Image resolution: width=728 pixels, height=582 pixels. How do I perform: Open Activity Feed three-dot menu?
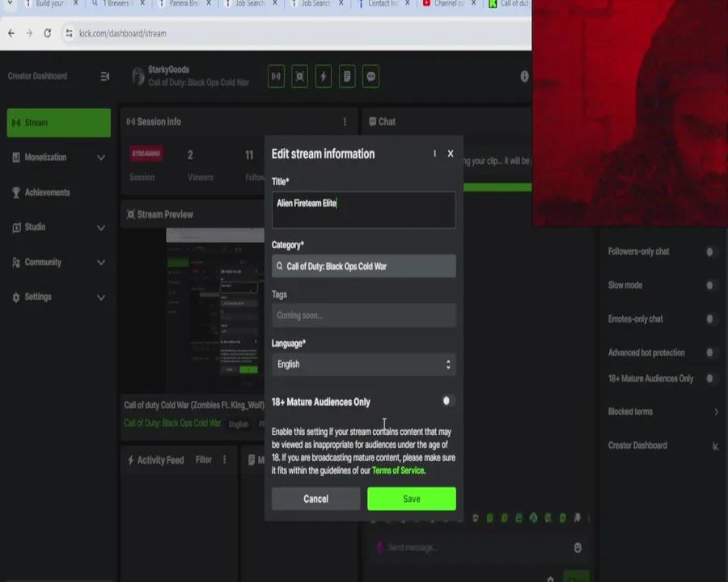225,459
